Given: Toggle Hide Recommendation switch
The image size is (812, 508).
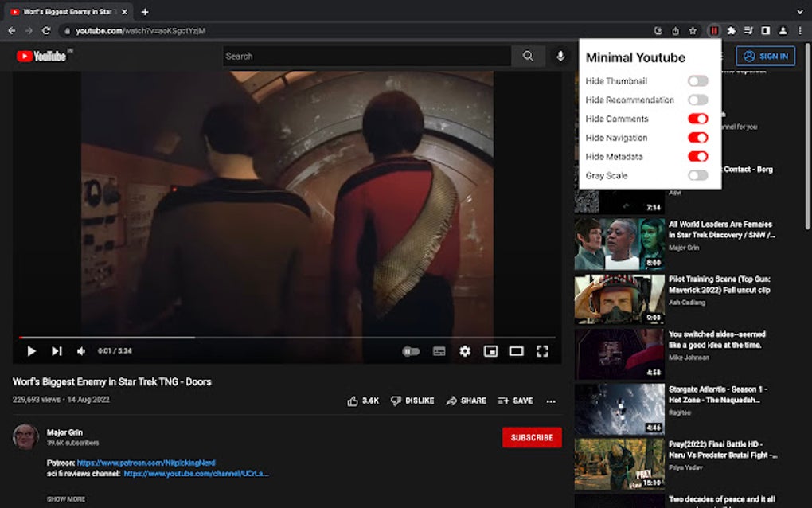Looking at the screenshot, I should coord(697,100).
